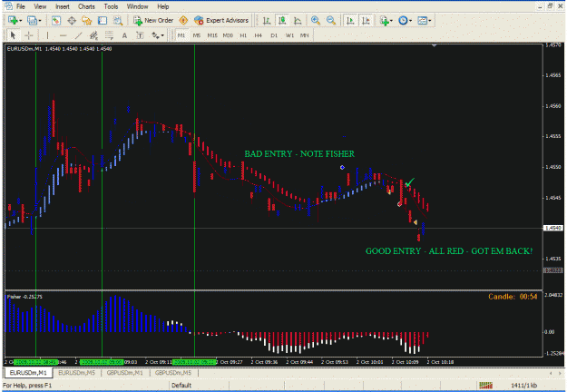The image size is (567, 392).
Task: Click the Fisher -0.25275 indicator label
Action: click(x=24, y=297)
